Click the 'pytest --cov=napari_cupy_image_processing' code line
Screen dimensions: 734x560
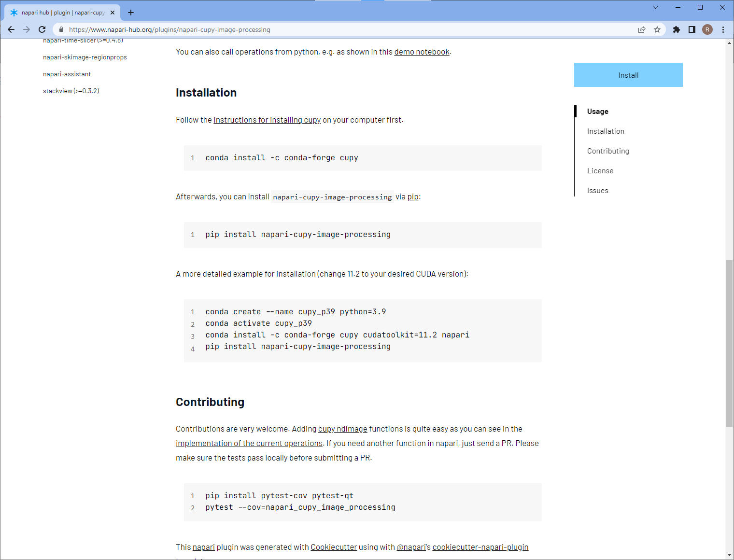tap(300, 507)
